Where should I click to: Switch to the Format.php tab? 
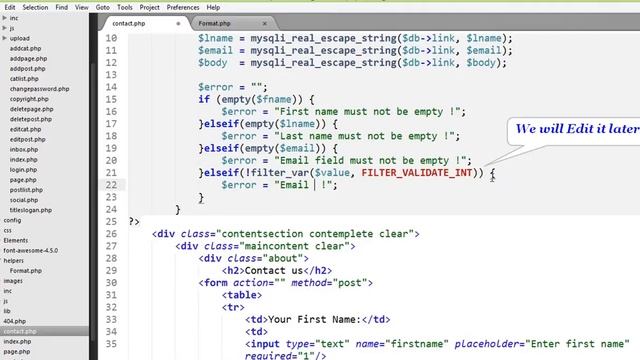214,23
